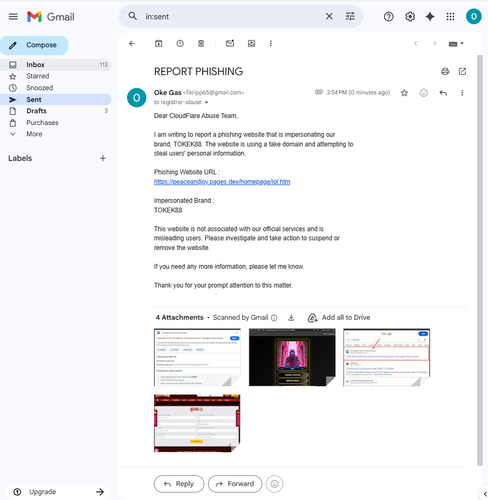
Task: Click the Compose button
Action: pyautogui.click(x=34, y=45)
